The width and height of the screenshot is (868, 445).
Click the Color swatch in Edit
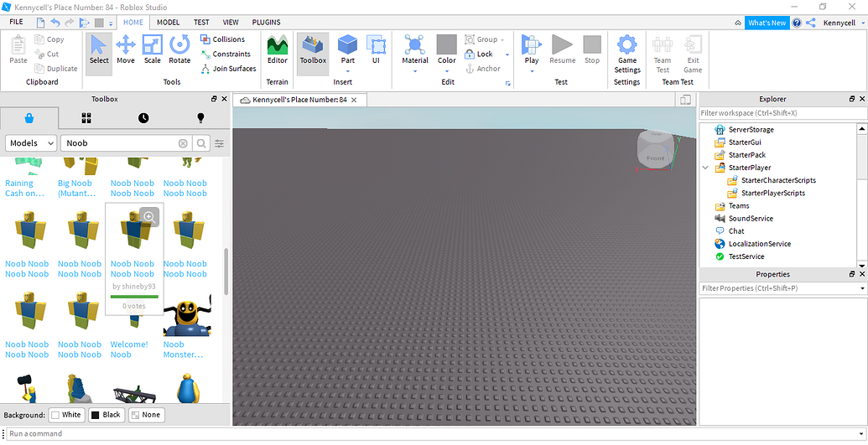pos(447,45)
